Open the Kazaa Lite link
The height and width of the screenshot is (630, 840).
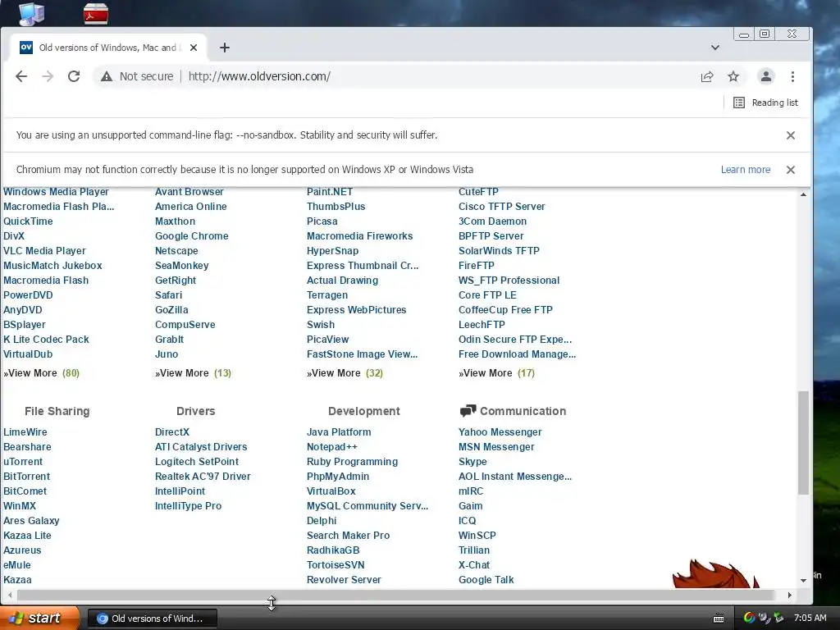click(27, 535)
